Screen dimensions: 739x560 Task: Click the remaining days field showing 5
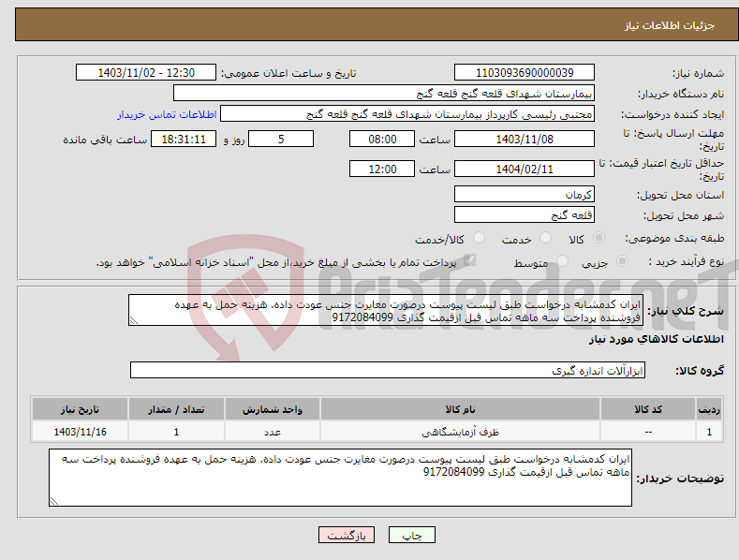click(x=281, y=139)
